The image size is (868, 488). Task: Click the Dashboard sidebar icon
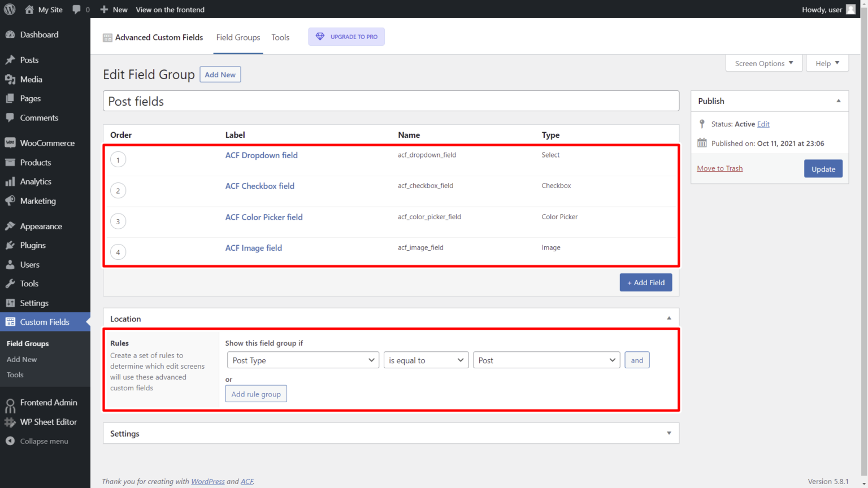point(11,34)
